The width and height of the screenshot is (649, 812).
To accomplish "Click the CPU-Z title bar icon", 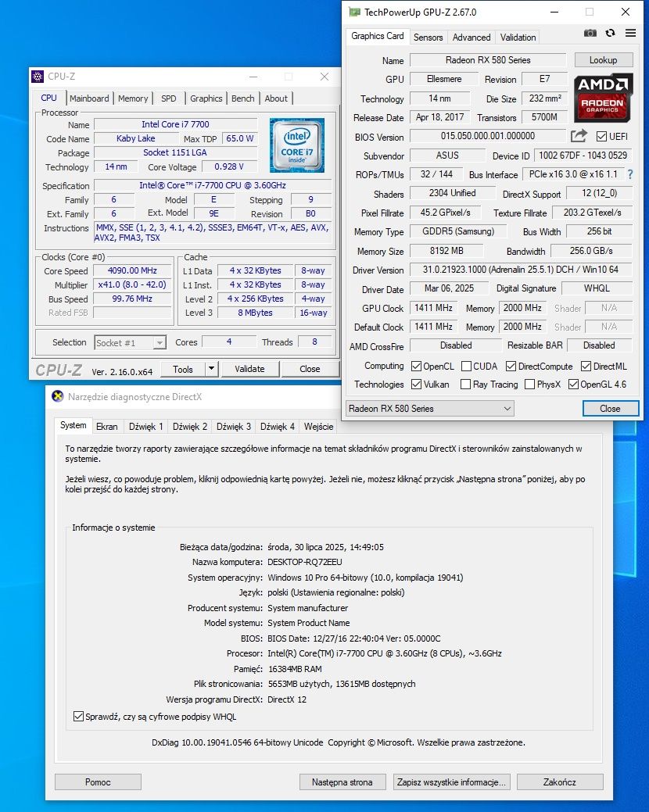I will point(38,77).
